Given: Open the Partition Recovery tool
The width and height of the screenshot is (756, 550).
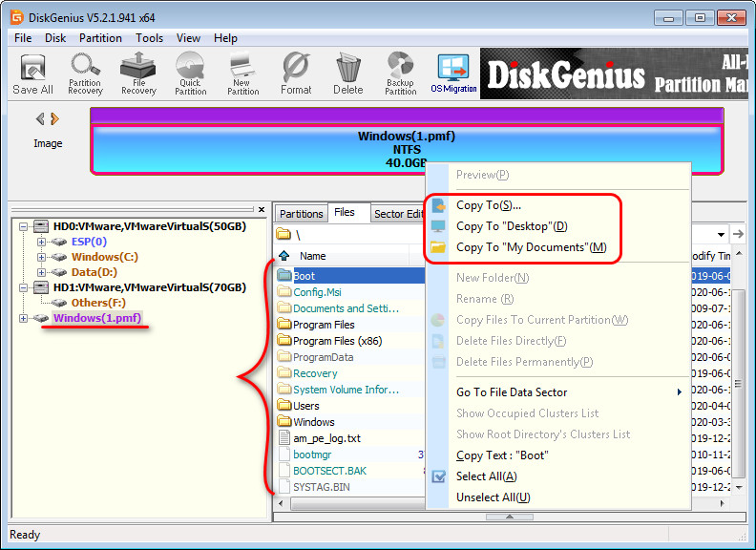Looking at the screenshot, I should [85, 74].
